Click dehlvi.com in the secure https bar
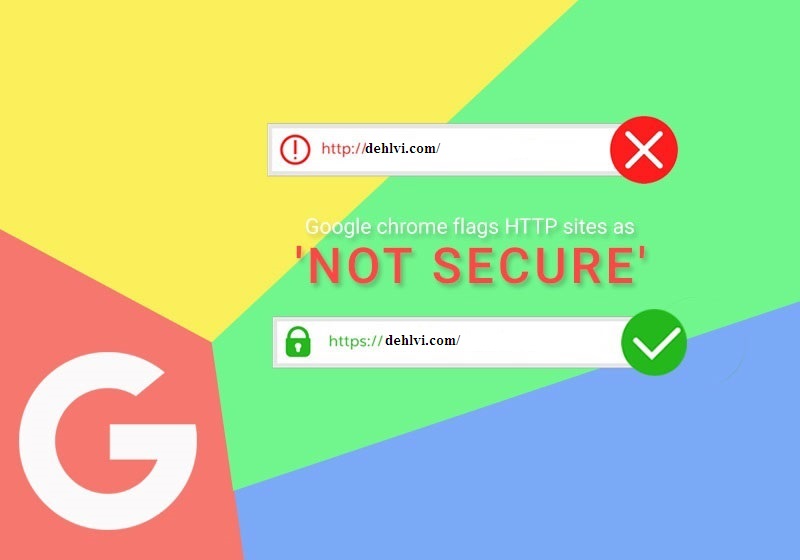This screenshot has width=800, height=560. click(x=422, y=340)
